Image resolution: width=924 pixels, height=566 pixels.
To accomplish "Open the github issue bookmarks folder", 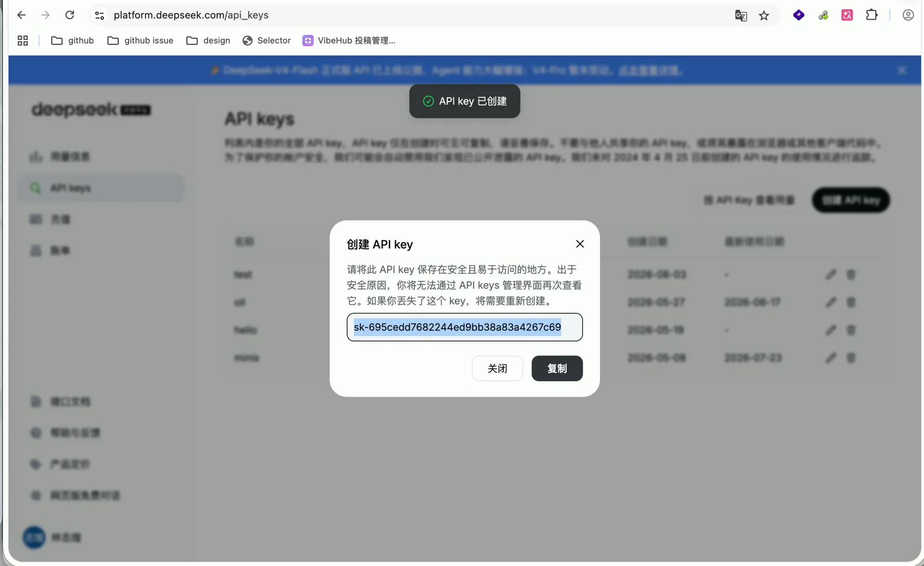I will 140,40.
